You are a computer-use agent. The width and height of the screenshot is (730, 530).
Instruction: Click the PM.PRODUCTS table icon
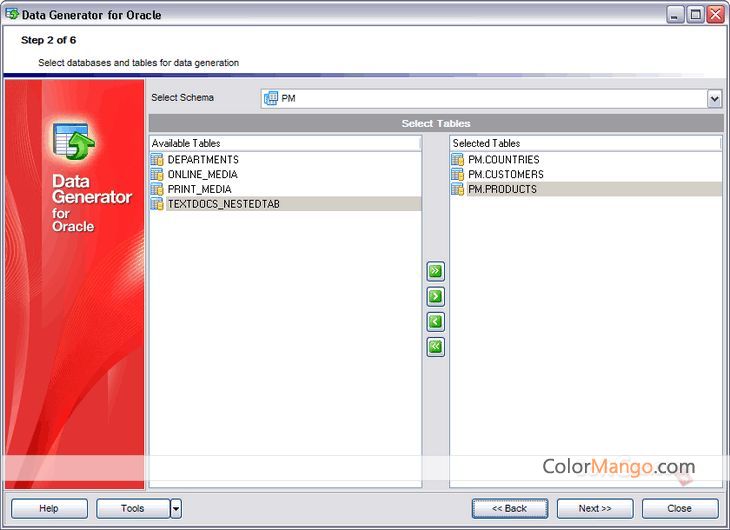click(x=458, y=189)
